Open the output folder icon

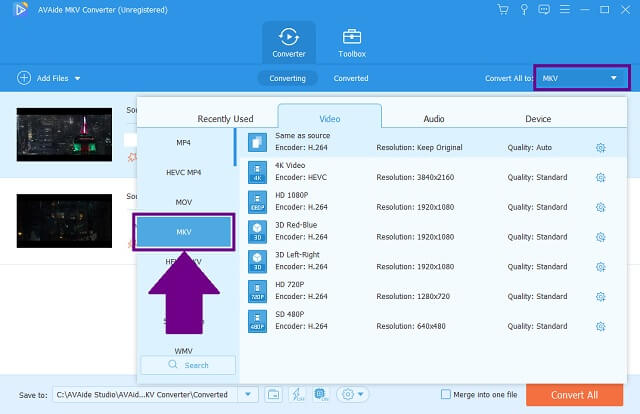click(273, 395)
